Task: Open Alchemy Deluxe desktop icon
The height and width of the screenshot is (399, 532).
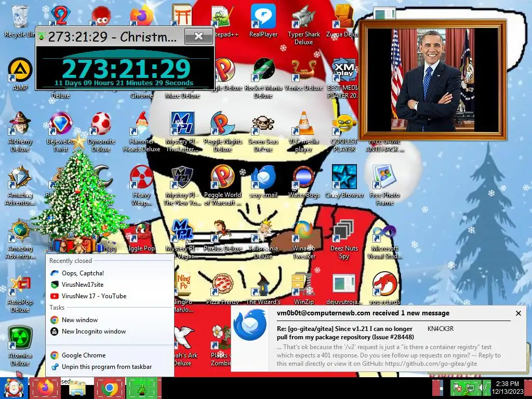Action: pos(20,131)
